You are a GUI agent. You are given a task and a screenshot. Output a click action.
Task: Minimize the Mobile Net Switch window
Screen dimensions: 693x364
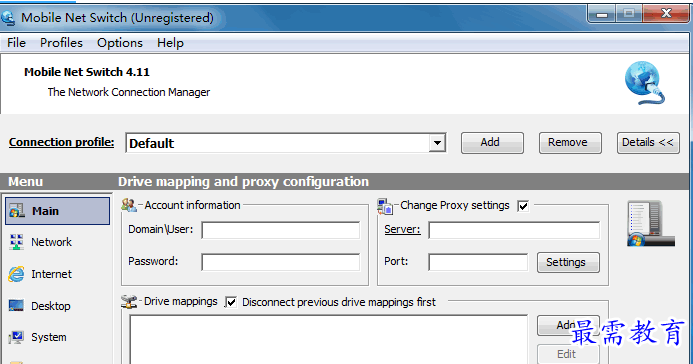pos(601,14)
